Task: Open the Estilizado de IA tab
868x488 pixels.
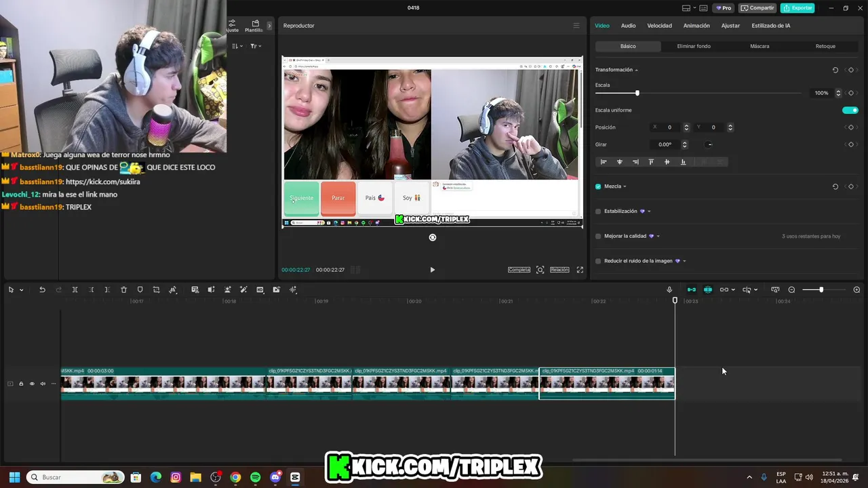Action: tap(771, 26)
